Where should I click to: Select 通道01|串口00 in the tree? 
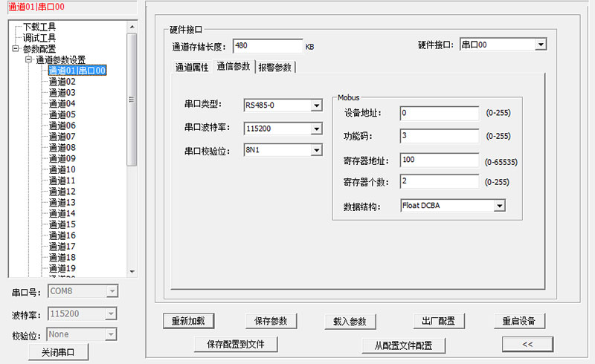[x=77, y=71]
